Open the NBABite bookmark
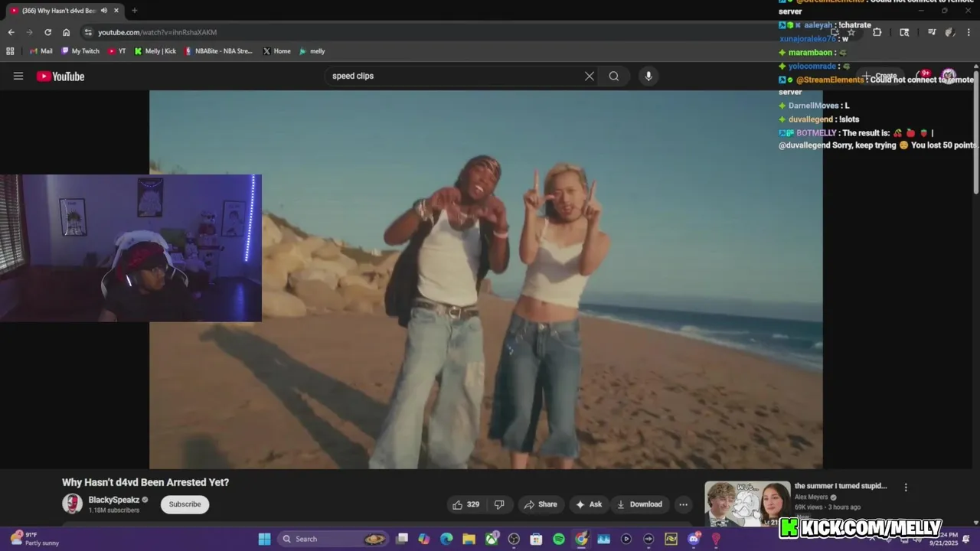Viewport: 980px width, 551px height. pyautogui.click(x=219, y=51)
